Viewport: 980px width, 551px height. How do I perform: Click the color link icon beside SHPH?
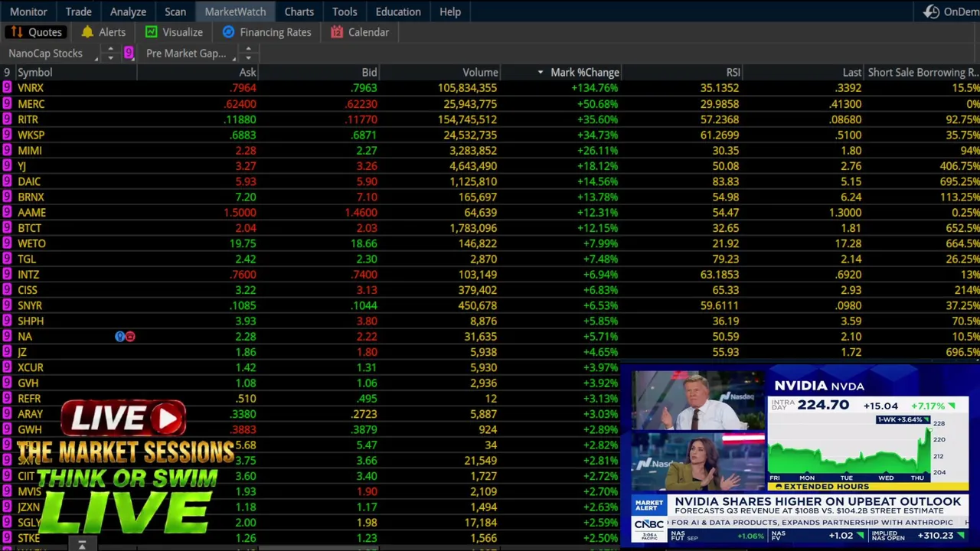(7, 321)
